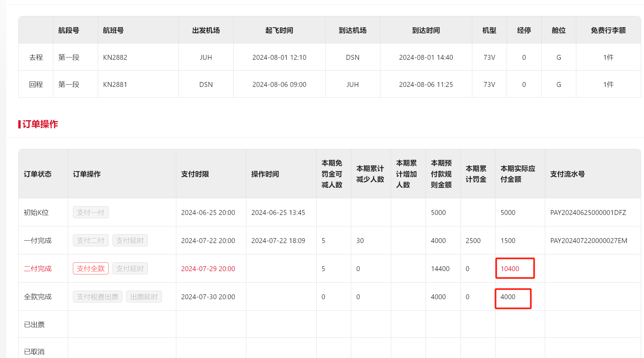Click 支付延时 in the 二付完成 row
The image size is (644, 358).
(130, 268)
